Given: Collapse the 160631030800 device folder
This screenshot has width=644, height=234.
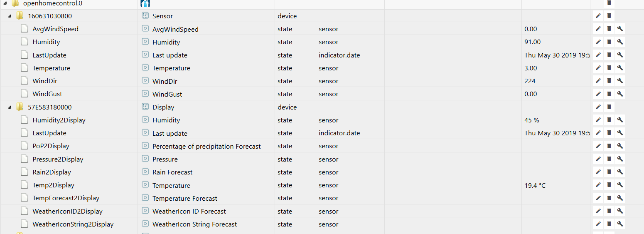Looking at the screenshot, I should click(x=10, y=16).
